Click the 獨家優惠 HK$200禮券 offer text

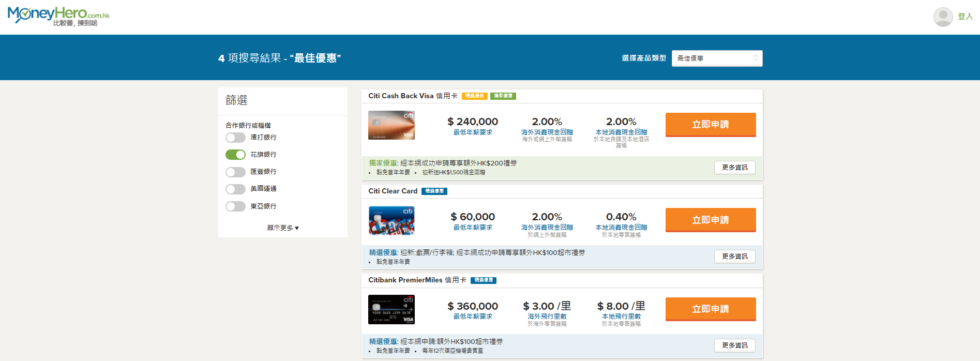443,163
